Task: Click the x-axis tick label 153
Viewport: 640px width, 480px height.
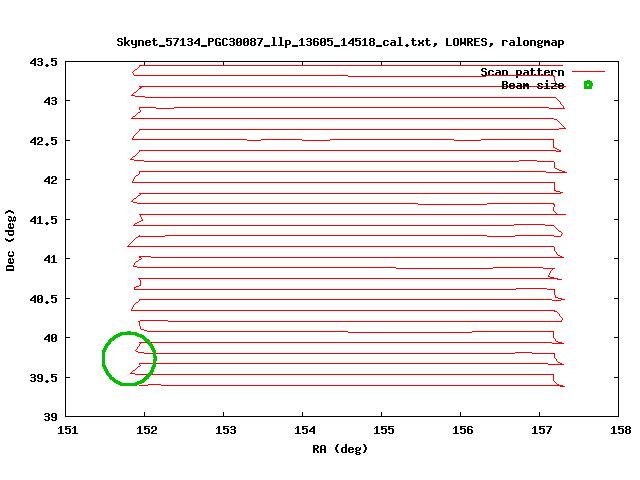Action: 226,430
